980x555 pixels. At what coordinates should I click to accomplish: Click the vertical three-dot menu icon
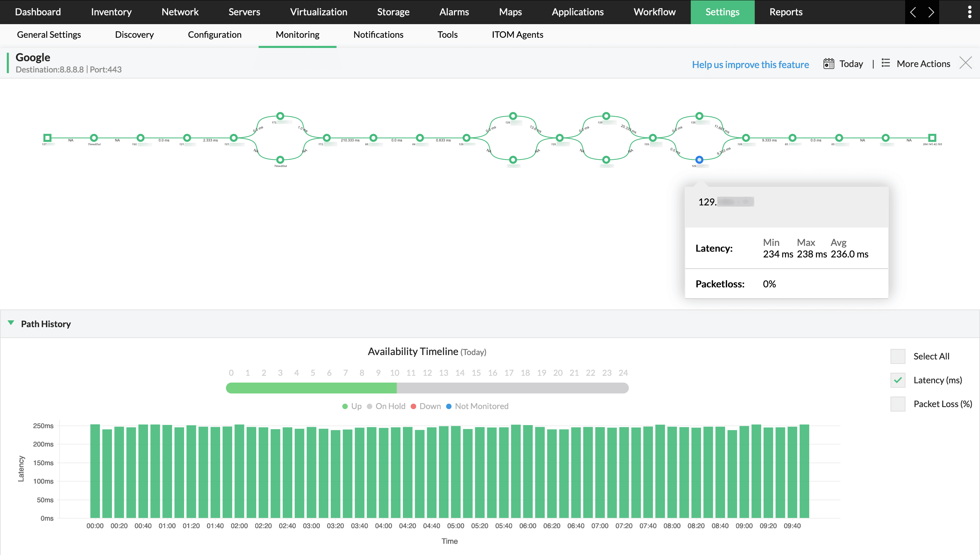pos(969,12)
